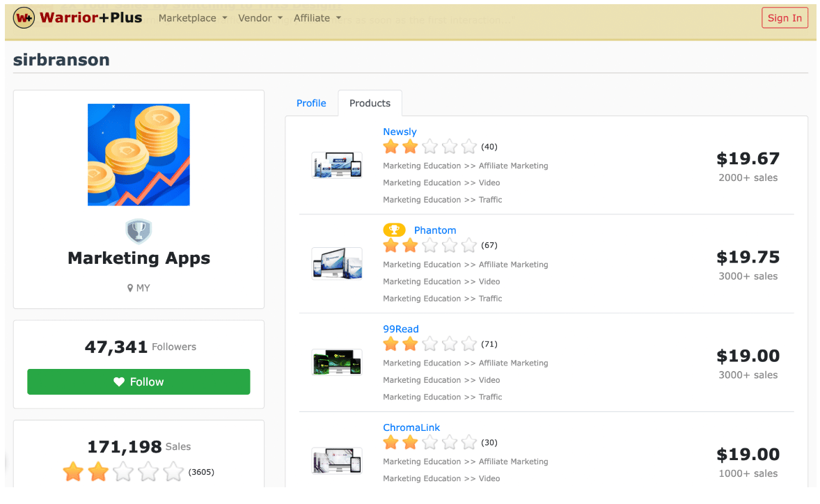Viewport: 820px width, 504px height.
Task: Click Newsly's star rating
Action: coord(430,147)
